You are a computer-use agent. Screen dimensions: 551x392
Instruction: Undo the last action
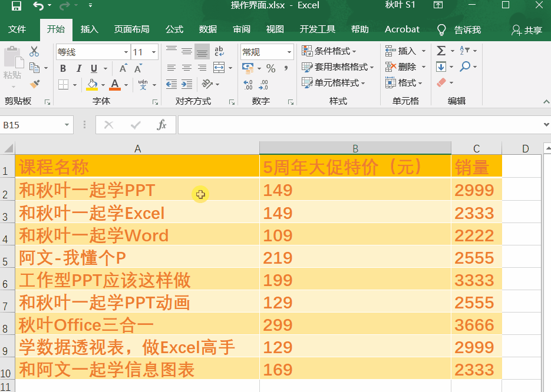(38, 6)
